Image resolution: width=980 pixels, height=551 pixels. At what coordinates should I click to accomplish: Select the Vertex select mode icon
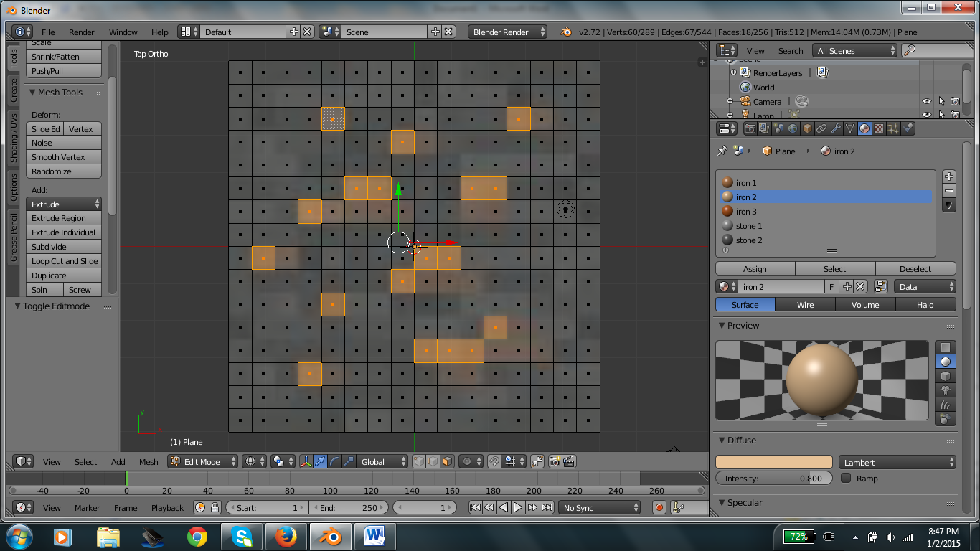[x=419, y=462]
